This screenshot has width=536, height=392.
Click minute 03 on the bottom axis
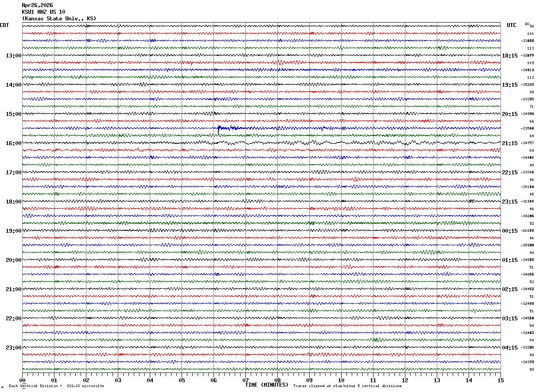coord(118,380)
